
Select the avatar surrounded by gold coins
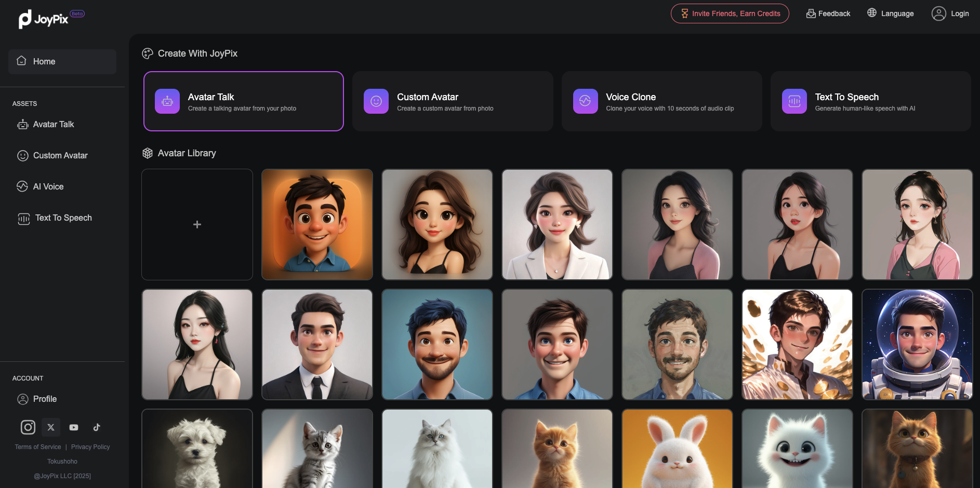click(x=797, y=345)
